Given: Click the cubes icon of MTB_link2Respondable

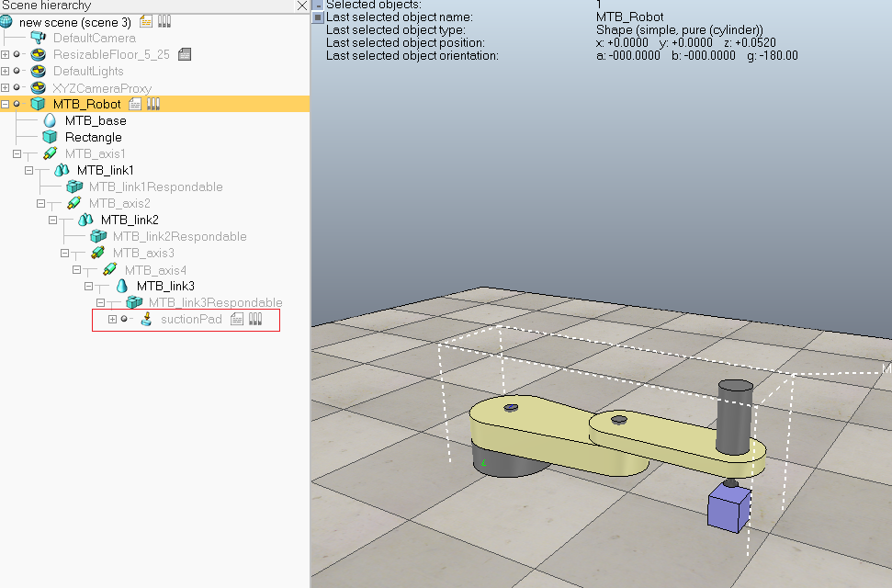Looking at the screenshot, I should tap(98, 236).
